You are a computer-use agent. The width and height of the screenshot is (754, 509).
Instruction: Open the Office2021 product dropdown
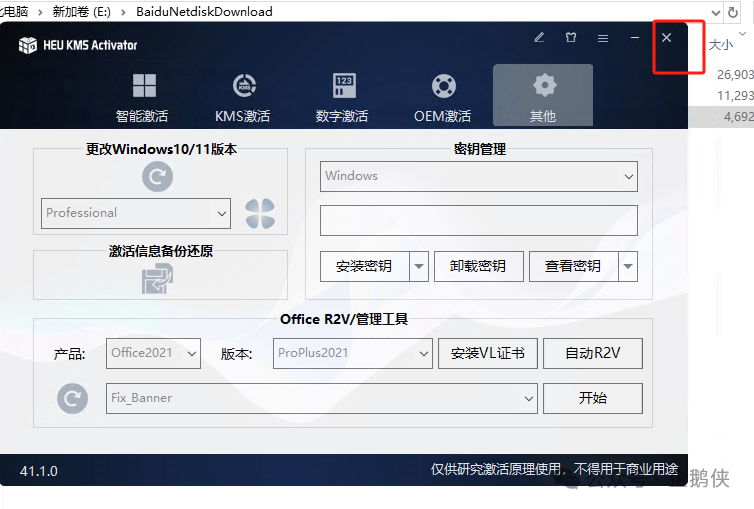click(153, 354)
